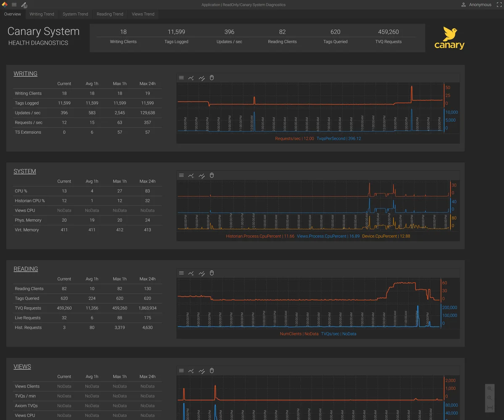Image resolution: width=504 pixels, height=420 pixels.
Task: Click the Virt. Memory row label
Action: pyautogui.click(x=26, y=230)
